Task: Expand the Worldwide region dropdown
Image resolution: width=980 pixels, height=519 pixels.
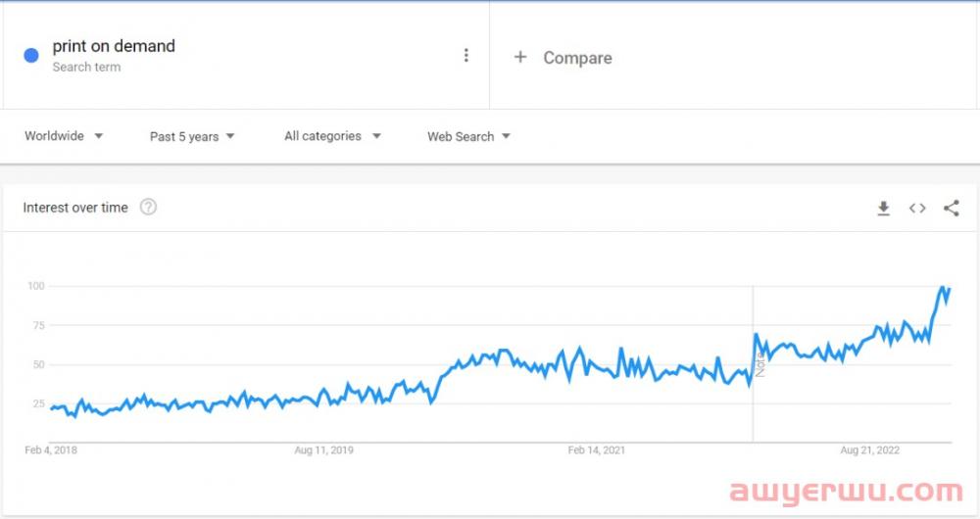Action: coord(63,135)
